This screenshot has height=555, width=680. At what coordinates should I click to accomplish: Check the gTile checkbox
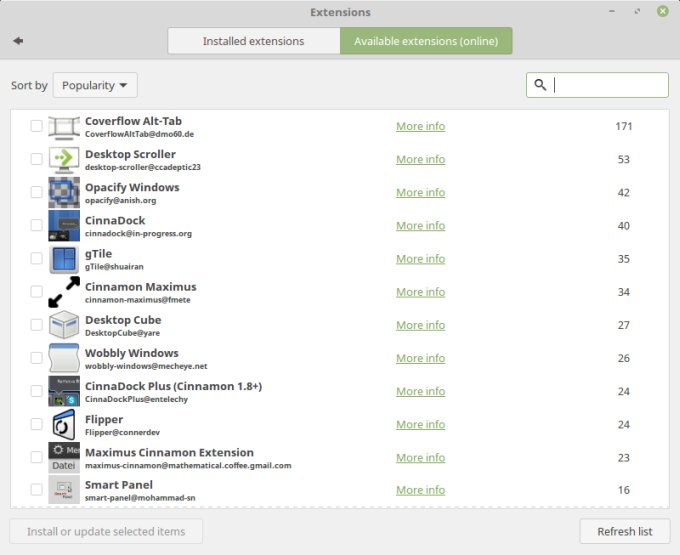coord(36,258)
